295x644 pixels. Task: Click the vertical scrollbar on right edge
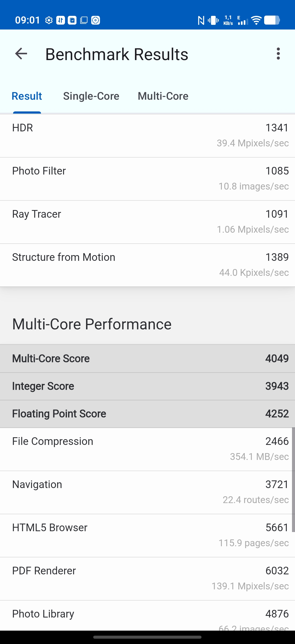(293, 480)
